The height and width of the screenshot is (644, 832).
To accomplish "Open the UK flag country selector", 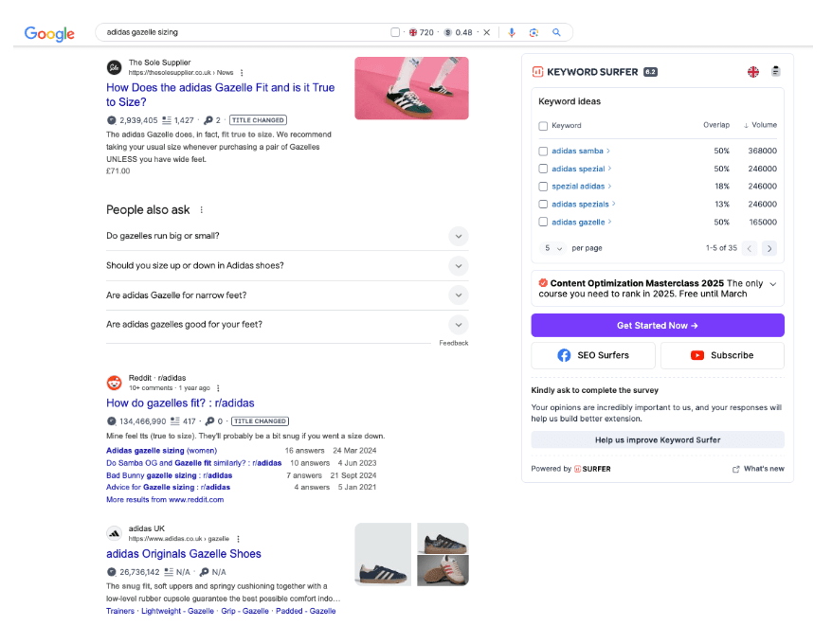I will (x=752, y=71).
